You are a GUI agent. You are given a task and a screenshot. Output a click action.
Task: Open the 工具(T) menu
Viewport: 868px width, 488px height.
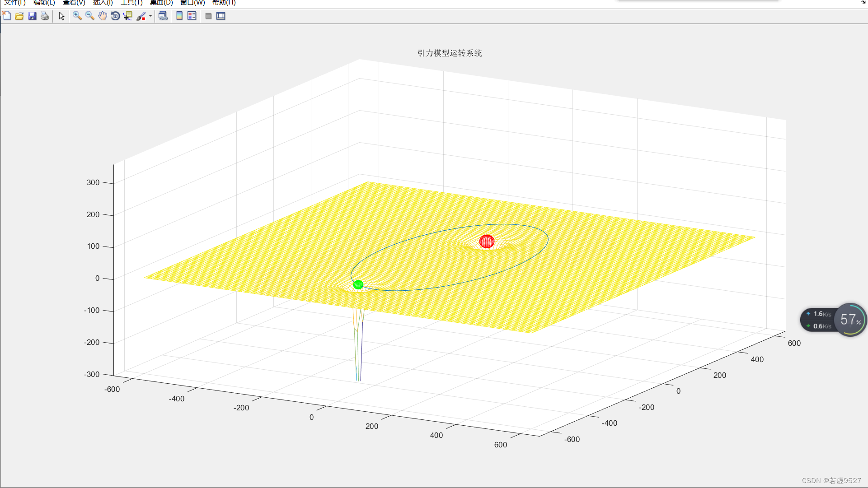tap(131, 3)
